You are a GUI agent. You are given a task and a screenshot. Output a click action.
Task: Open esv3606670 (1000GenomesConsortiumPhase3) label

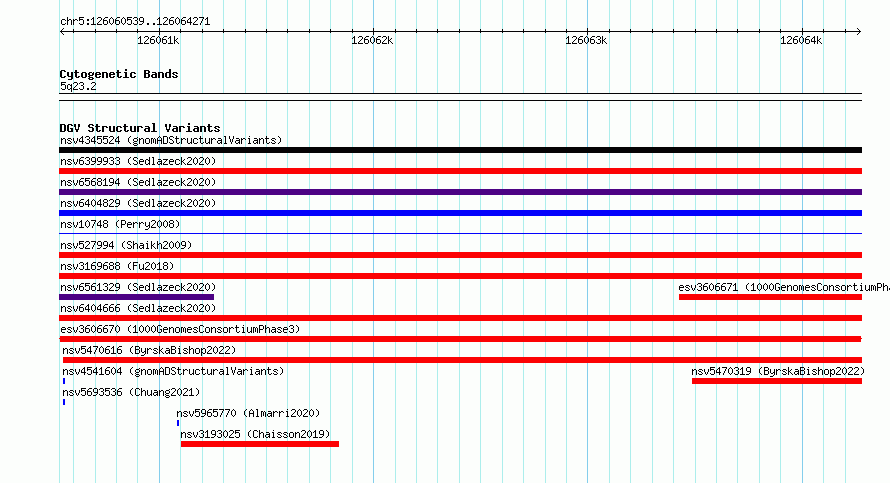(x=180, y=329)
